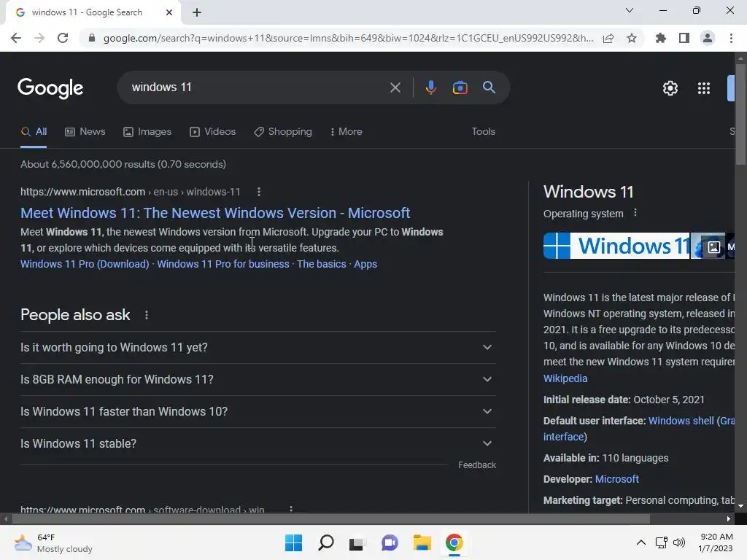Switch to the Images tab
Screen dimensions: 747x560
(x=147, y=131)
